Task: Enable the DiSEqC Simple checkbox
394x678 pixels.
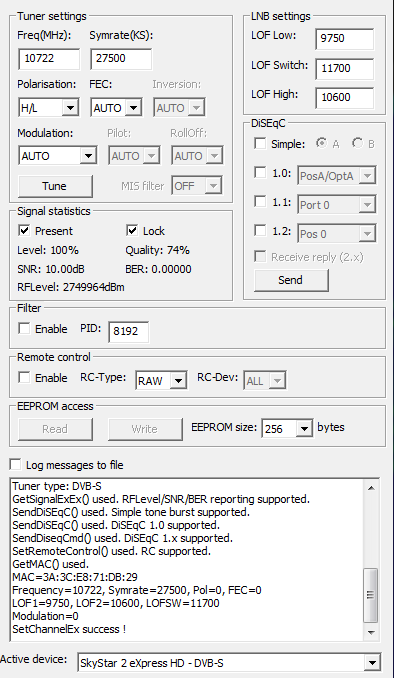Action: (260, 143)
